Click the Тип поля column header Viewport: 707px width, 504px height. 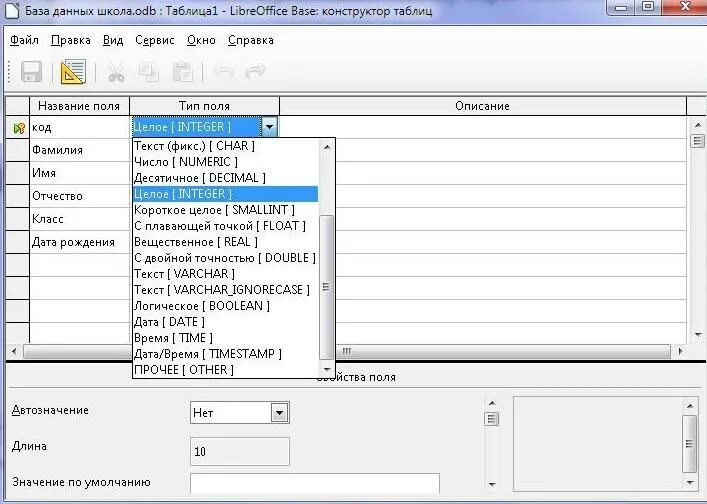coord(204,106)
